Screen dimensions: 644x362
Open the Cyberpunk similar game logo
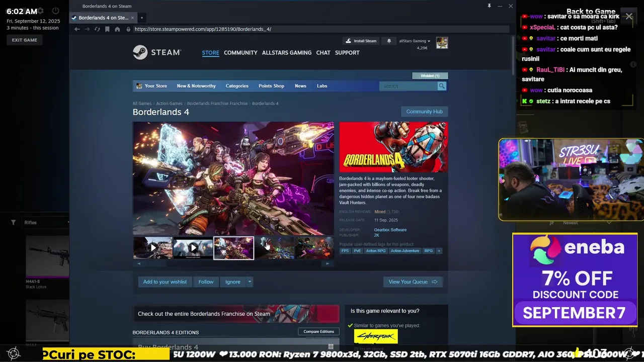click(376, 336)
